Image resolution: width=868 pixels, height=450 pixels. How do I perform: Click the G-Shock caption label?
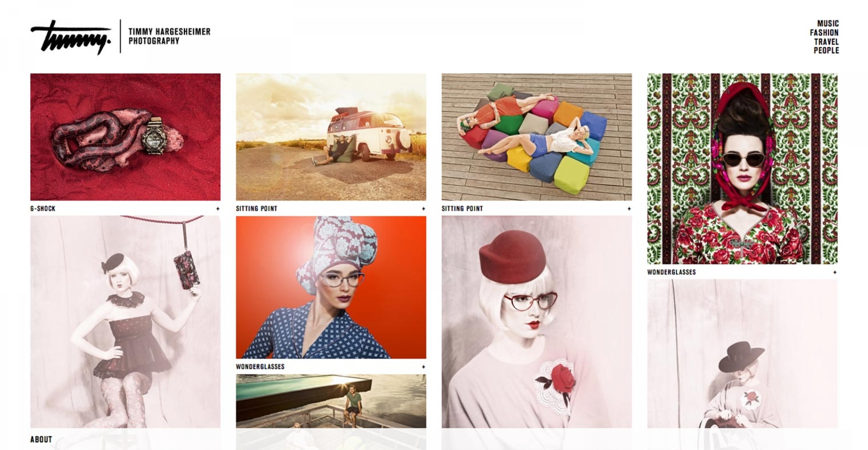43,209
